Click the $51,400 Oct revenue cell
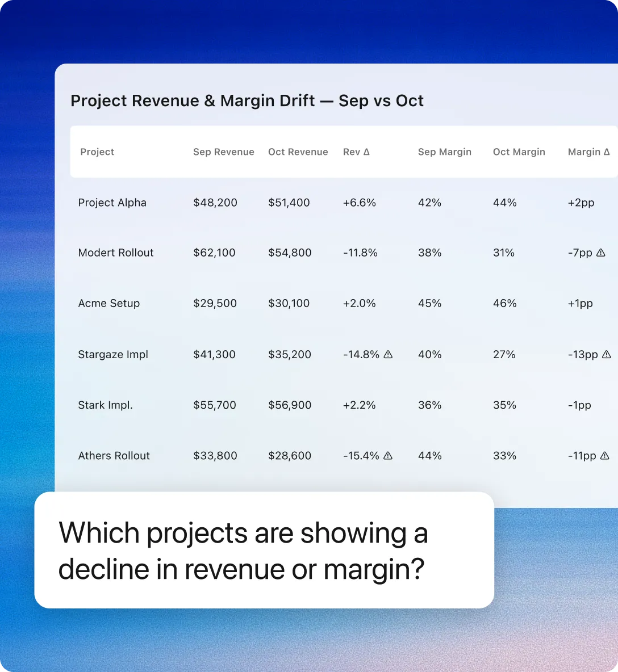Viewport: 618px width, 672px height. click(x=289, y=202)
